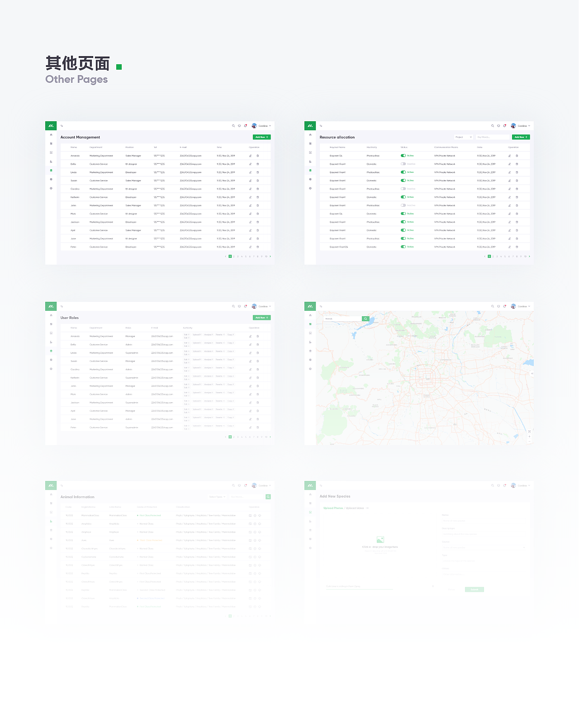Click search icon in Resource allocation header
The width and height of the screenshot is (579, 728).
(x=493, y=126)
